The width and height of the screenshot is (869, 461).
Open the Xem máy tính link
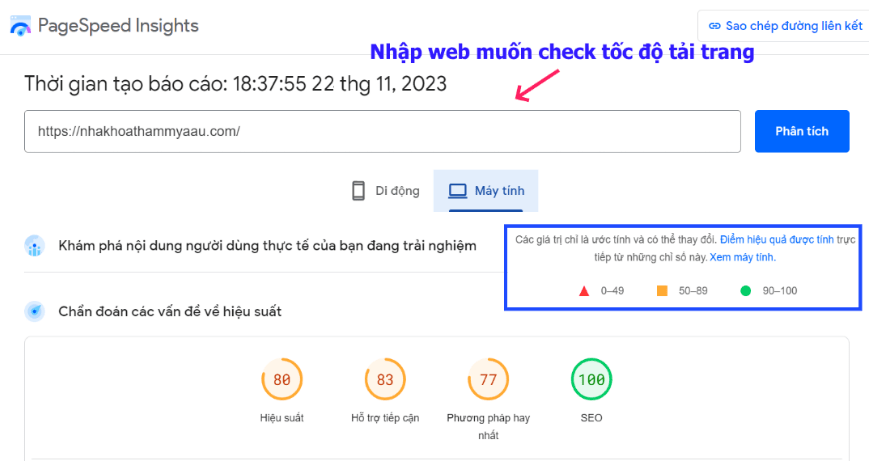[742, 257]
